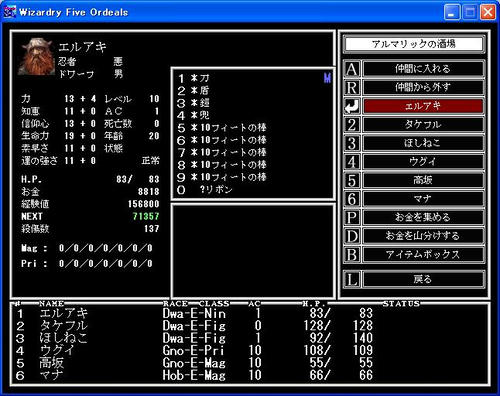Choose 高坂 in the tavern menu

coord(423,180)
